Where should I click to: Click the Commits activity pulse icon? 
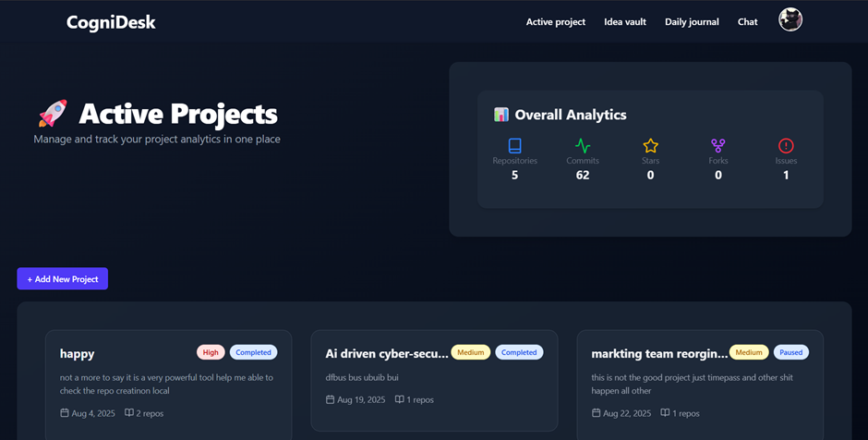click(x=583, y=146)
